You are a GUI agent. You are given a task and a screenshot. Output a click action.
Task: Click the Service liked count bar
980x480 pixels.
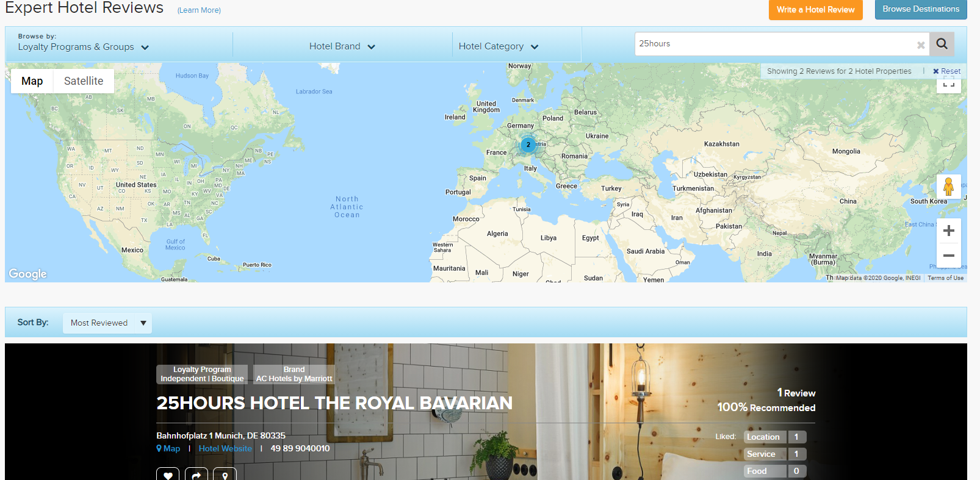pos(776,454)
